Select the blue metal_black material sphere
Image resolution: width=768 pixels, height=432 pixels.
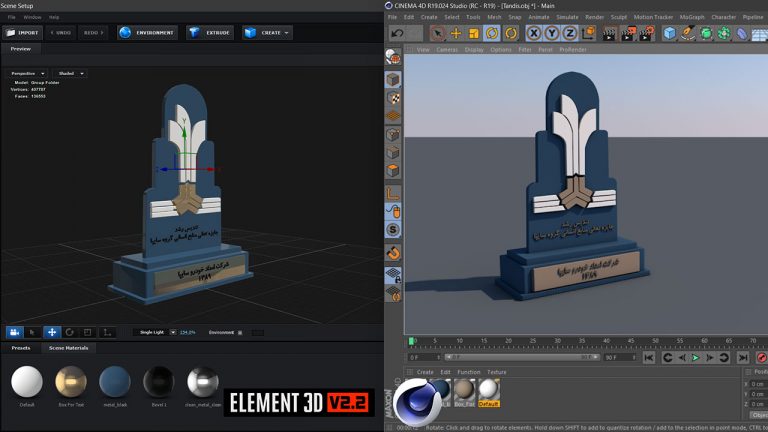click(115, 382)
